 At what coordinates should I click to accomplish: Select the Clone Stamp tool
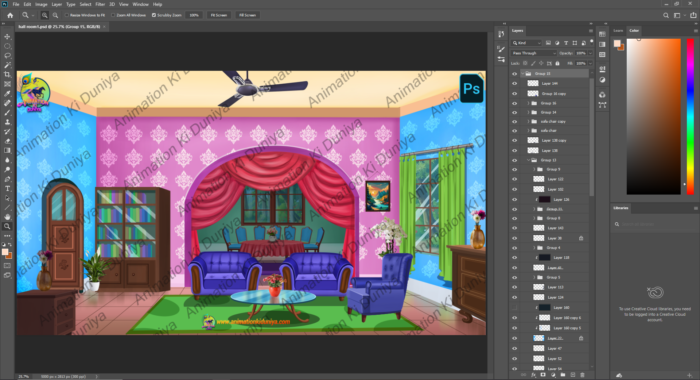click(7, 122)
